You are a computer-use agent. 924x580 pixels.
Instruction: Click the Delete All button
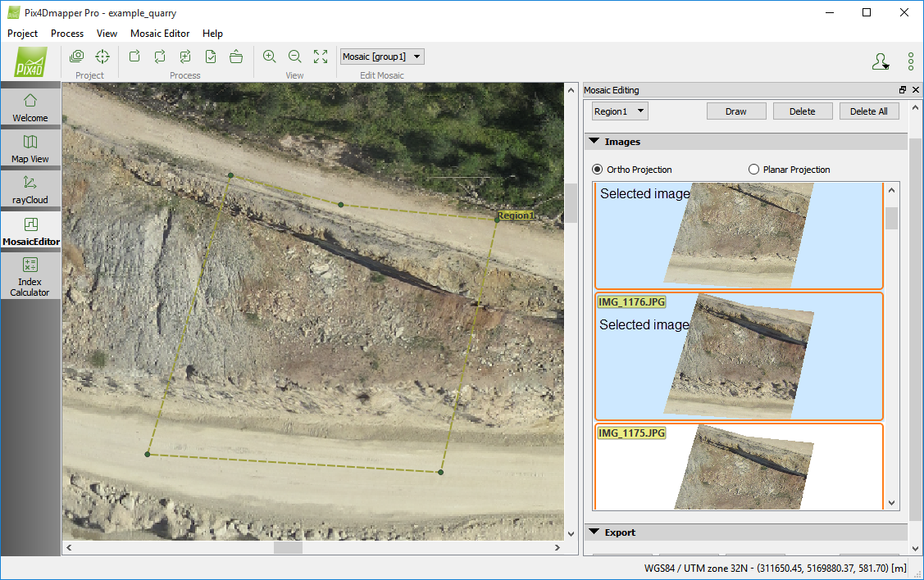[868, 111]
